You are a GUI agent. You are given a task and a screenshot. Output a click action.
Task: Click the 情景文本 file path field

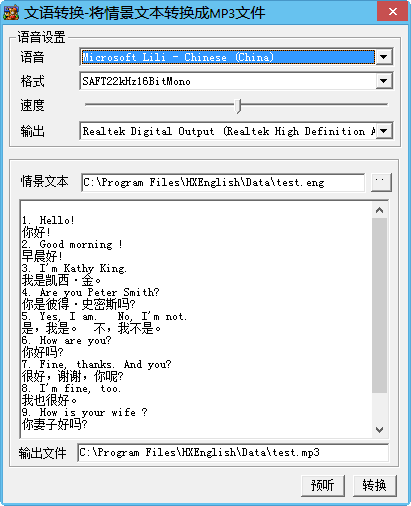(x=223, y=182)
